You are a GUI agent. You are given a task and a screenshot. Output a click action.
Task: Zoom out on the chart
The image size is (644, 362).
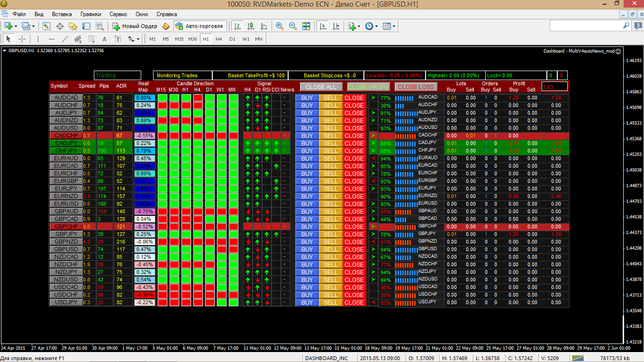coord(293,26)
